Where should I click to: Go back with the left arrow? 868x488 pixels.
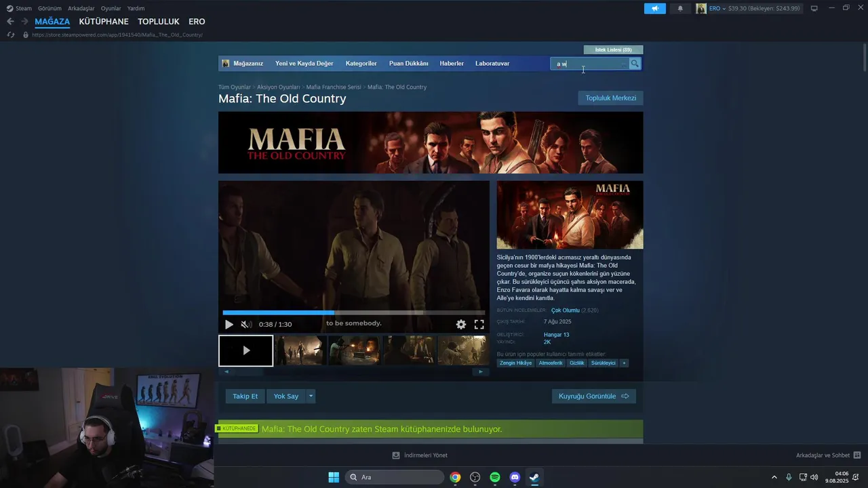10,22
